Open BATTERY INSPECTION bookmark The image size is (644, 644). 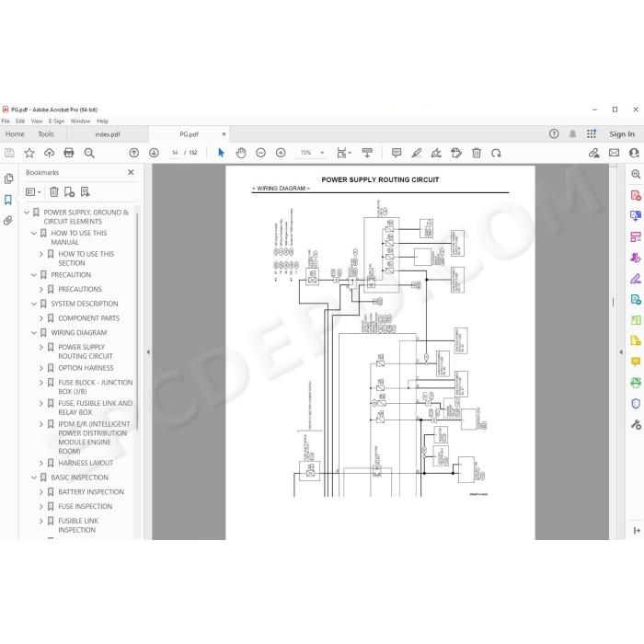click(91, 492)
